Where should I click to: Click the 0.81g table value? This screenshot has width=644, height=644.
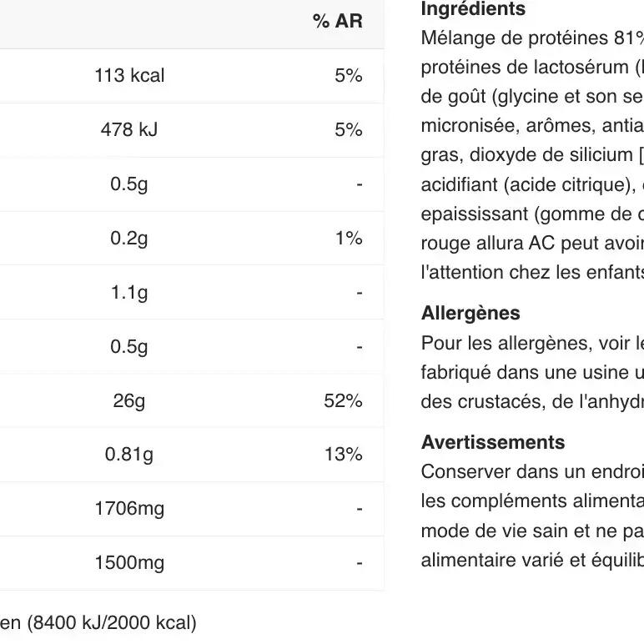(129, 455)
